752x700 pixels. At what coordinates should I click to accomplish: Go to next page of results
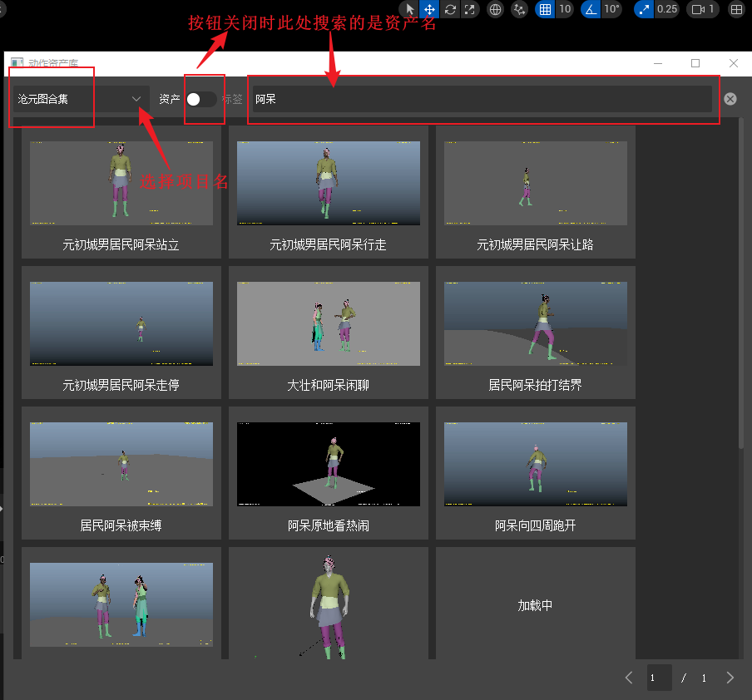pyautogui.click(x=730, y=678)
